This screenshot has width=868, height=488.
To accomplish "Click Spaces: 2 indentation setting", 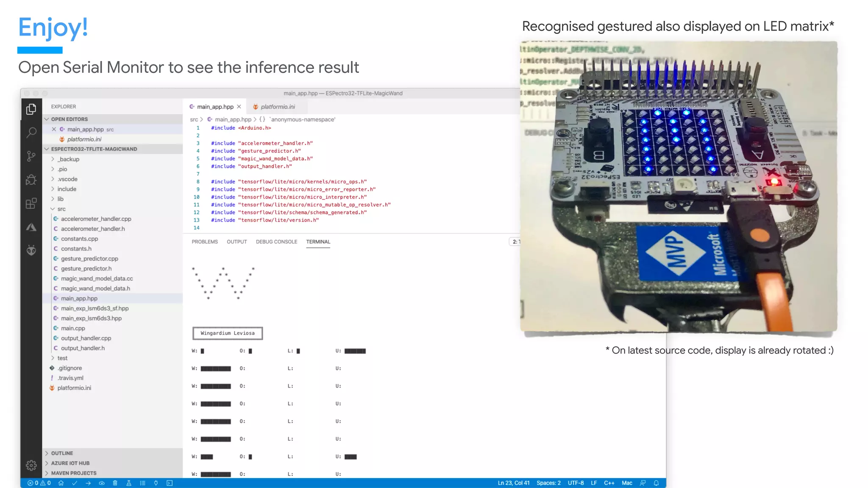I will (548, 483).
